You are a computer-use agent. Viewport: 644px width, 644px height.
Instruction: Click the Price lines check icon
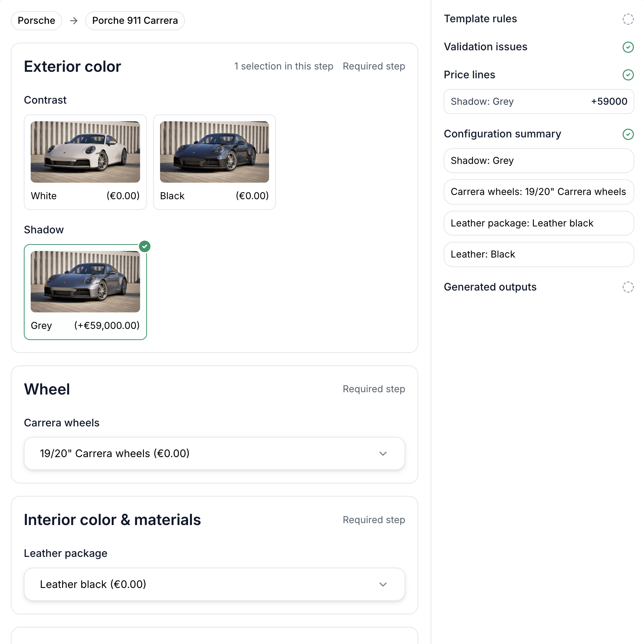click(628, 75)
